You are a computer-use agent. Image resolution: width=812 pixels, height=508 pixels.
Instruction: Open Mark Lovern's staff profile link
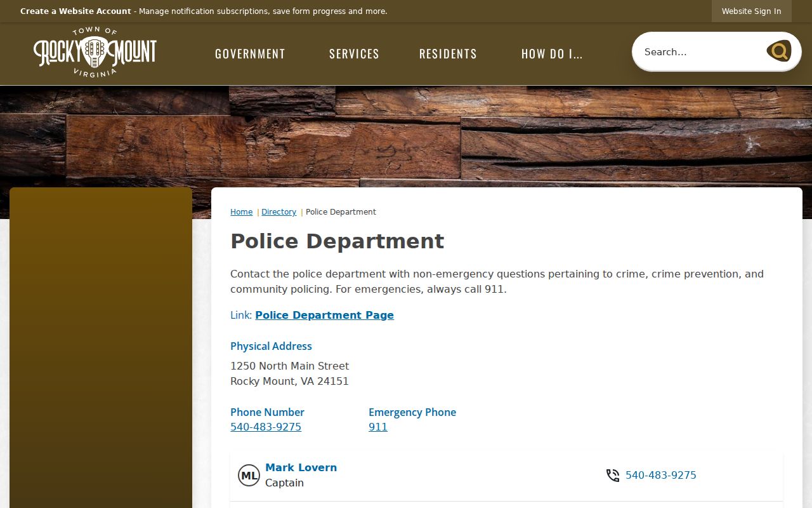(x=301, y=467)
